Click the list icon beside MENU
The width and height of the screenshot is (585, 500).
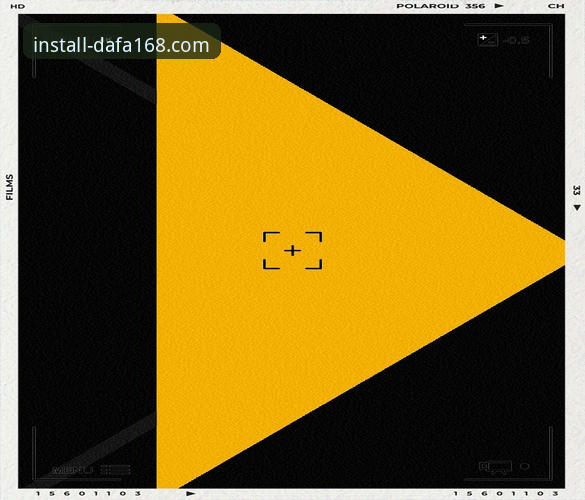coord(116,470)
